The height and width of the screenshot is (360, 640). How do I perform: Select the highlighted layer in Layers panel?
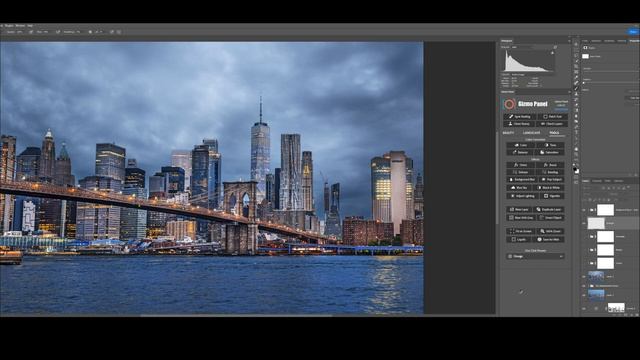tap(611, 223)
